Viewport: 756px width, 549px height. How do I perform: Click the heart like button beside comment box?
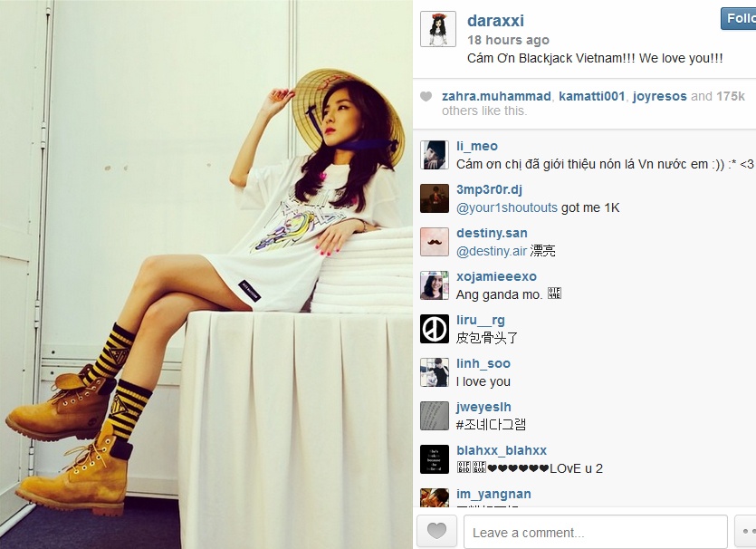pyautogui.click(x=436, y=532)
